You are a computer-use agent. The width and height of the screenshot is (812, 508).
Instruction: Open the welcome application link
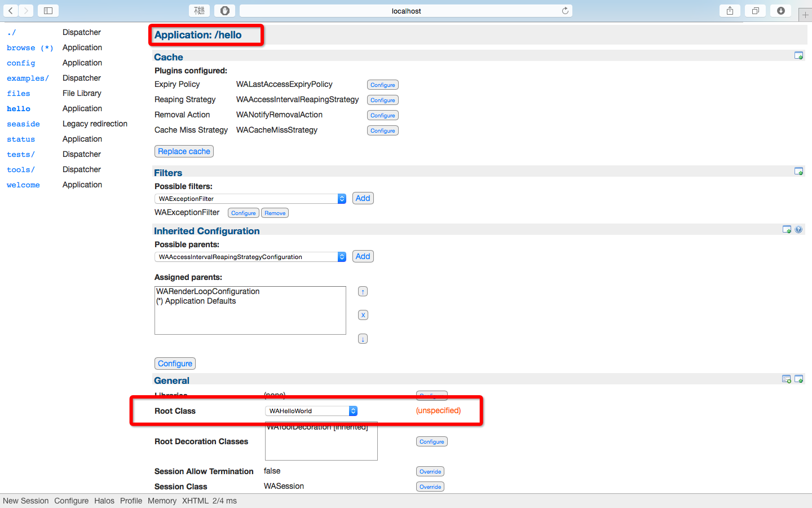coord(23,185)
